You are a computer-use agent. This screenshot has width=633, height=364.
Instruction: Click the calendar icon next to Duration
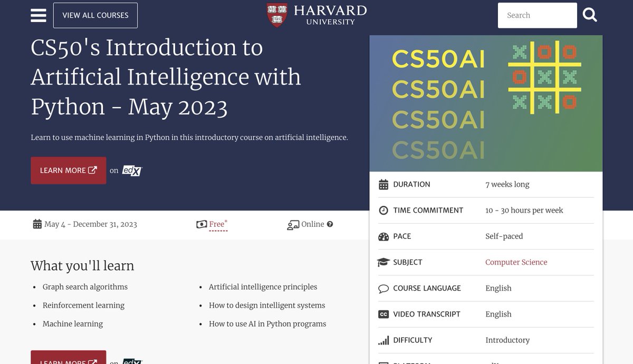click(383, 185)
